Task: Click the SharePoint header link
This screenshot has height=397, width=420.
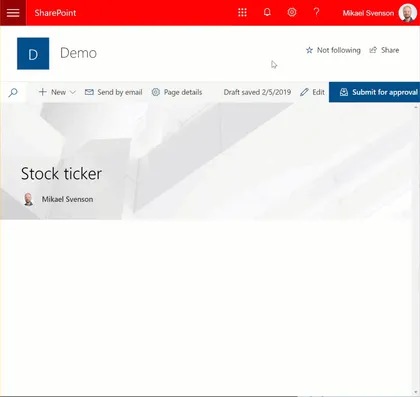Action: click(55, 13)
